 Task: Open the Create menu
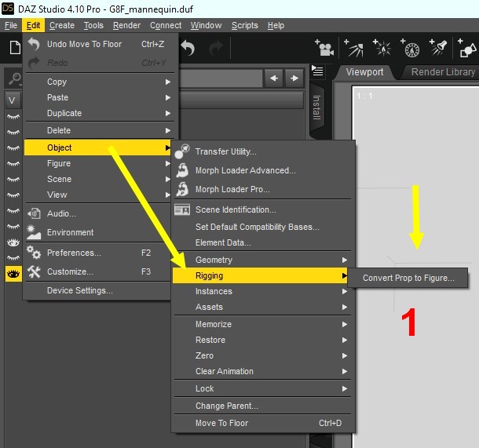click(62, 25)
